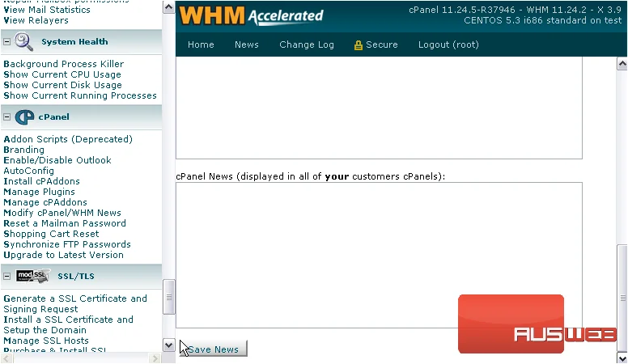The image size is (628, 364).
Task: Open Modify cPanel/WHM News
Action: (62, 213)
